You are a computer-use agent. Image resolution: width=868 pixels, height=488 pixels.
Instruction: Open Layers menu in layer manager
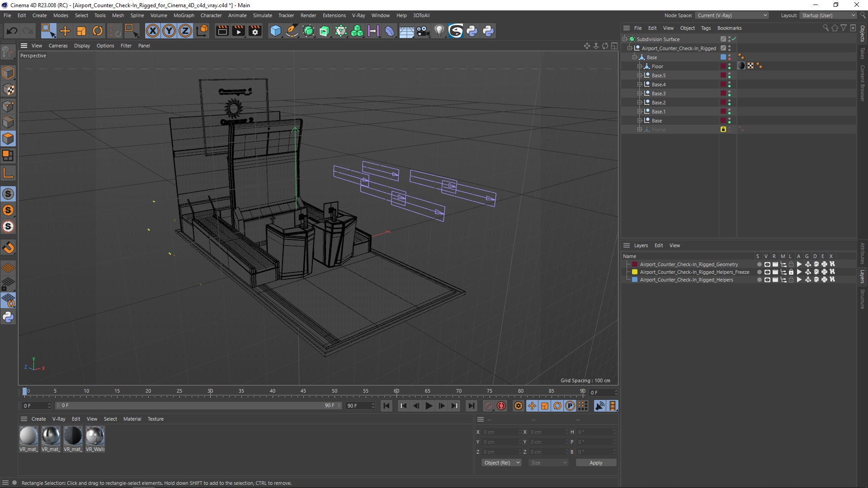pyautogui.click(x=641, y=245)
